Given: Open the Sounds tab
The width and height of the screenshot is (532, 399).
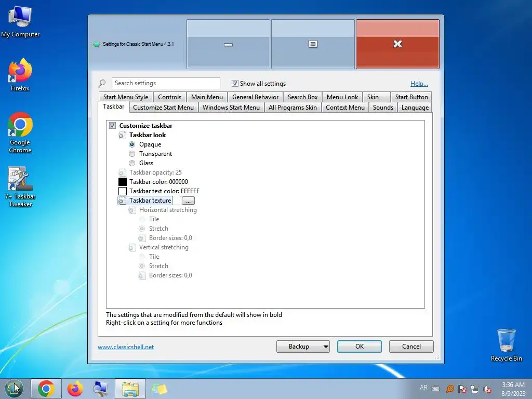Looking at the screenshot, I should [383, 108].
